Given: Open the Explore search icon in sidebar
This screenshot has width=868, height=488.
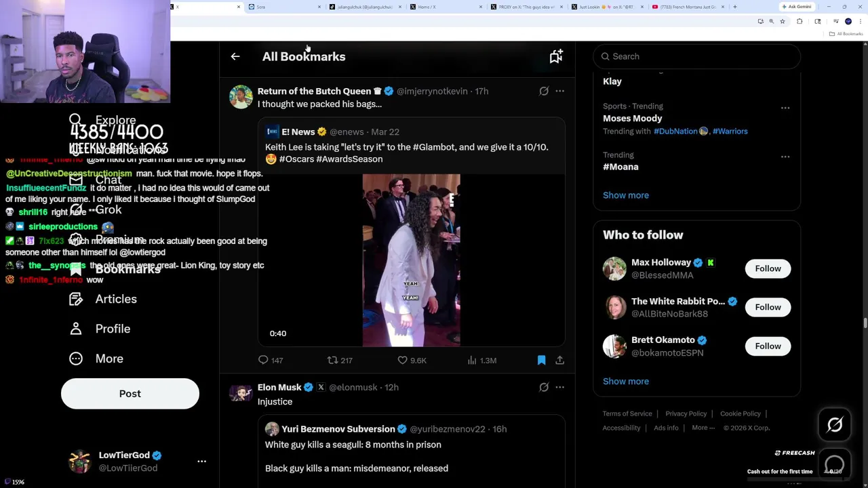Looking at the screenshot, I should coord(75,120).
